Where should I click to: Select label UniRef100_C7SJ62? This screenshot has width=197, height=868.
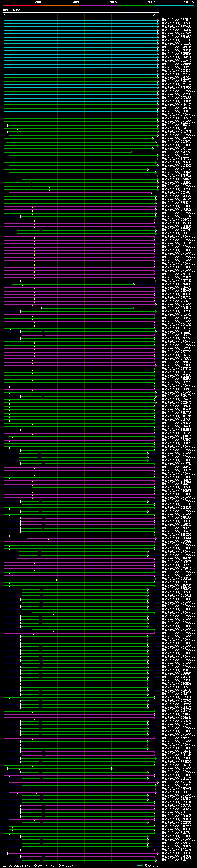(x=176, y=84)
